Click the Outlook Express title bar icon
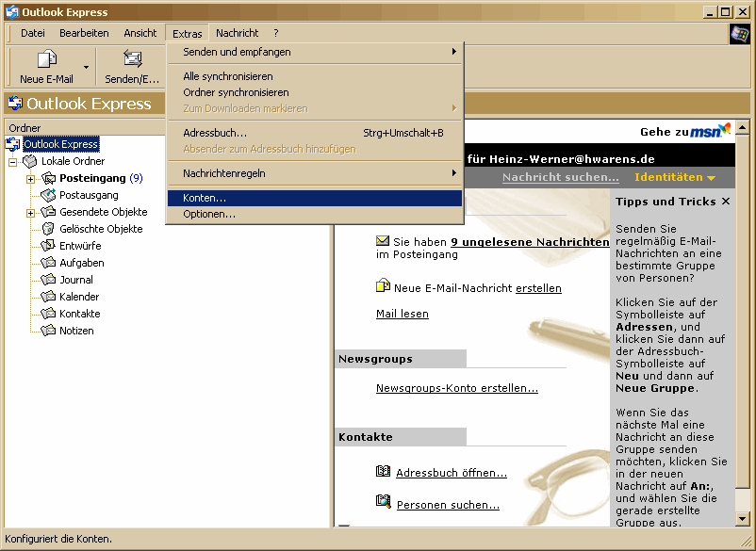 click(12, 11)
